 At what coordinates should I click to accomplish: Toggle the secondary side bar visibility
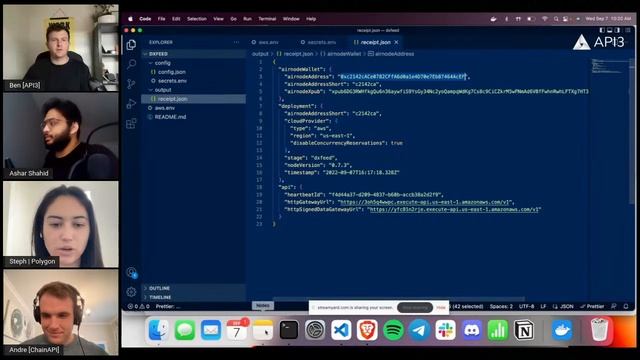coord(618,30)
